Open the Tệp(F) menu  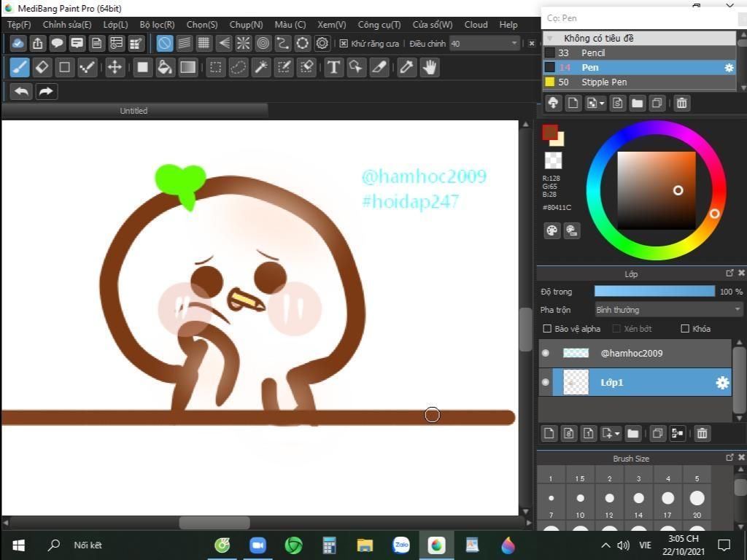[x=19, y=25]
